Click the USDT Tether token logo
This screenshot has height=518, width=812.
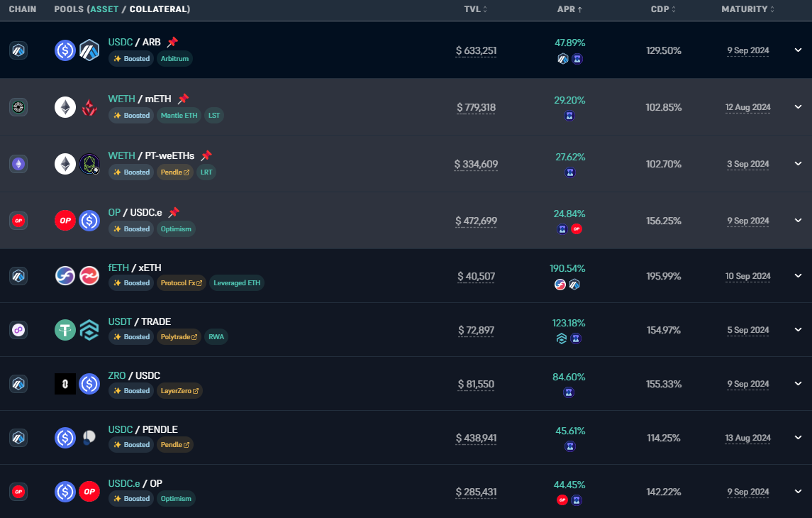[65, 330]
